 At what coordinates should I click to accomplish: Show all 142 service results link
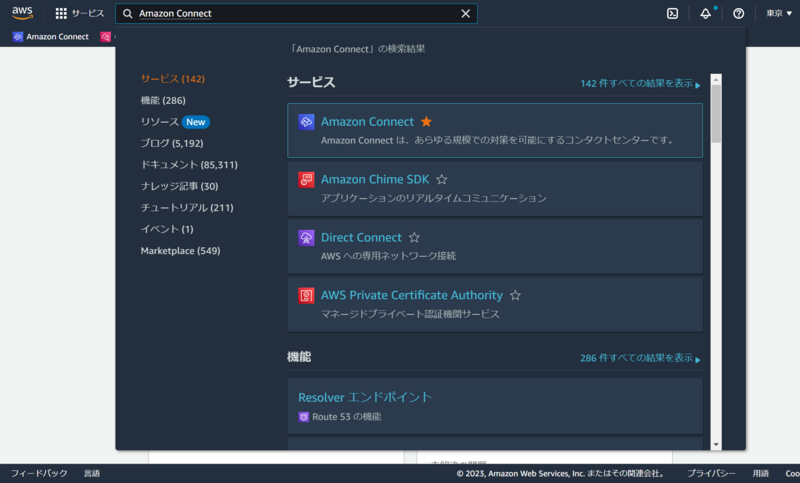coord(640,83)
